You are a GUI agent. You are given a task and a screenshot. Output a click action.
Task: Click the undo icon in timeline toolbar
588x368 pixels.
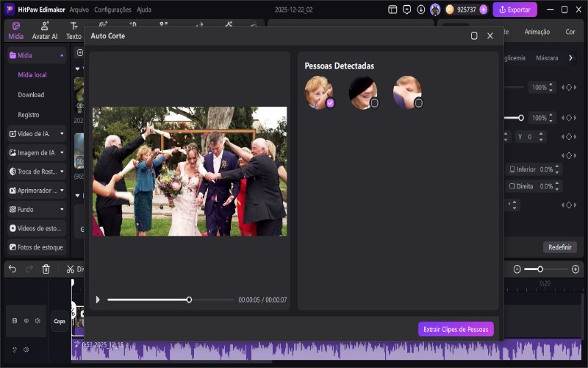click(x=12, y=269)
